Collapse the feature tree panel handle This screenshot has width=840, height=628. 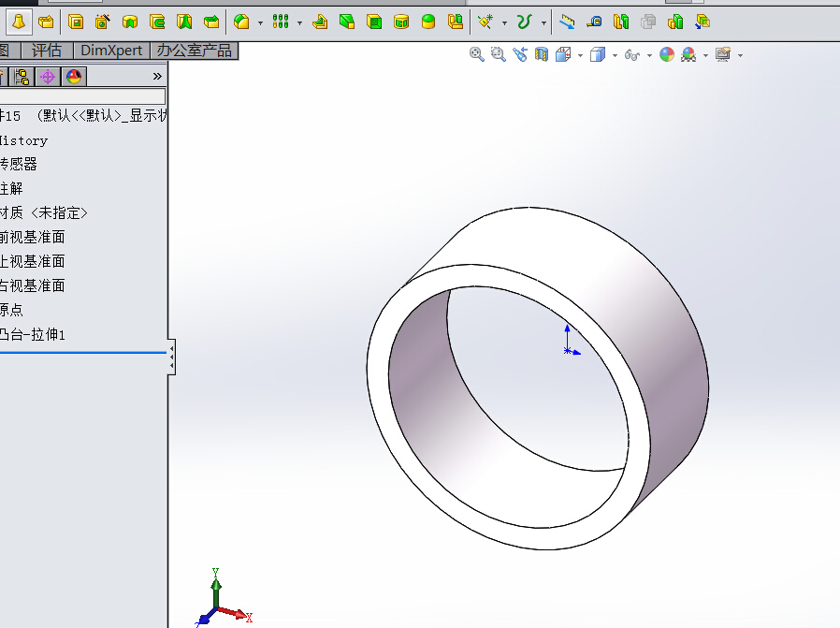point(171,357)
